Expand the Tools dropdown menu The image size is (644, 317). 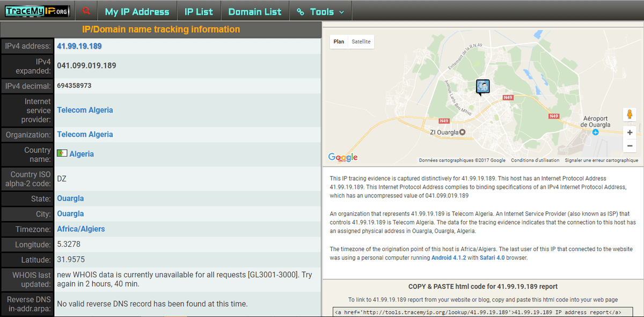click(320, 11)
